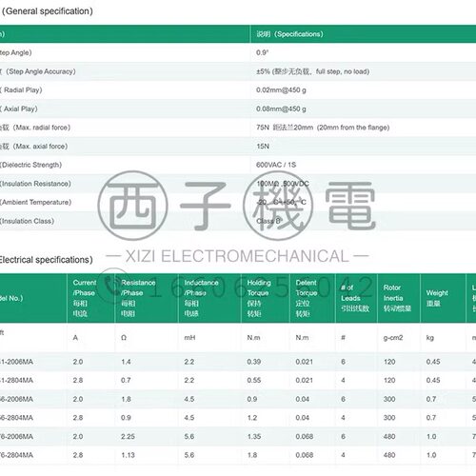Viewport: 476px width, 476px height.
Task: Click the "(Step Angle Accuracy)" label
Action: pyautogui.click(x=41, y=71)
